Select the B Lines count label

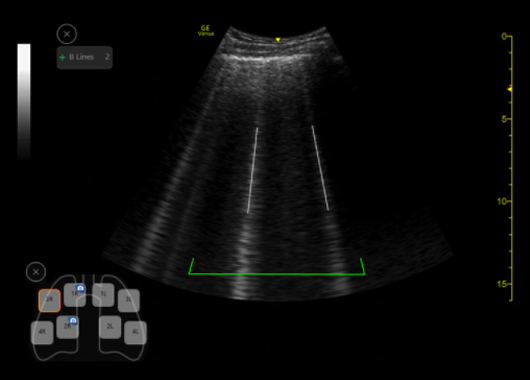(81, 57)
